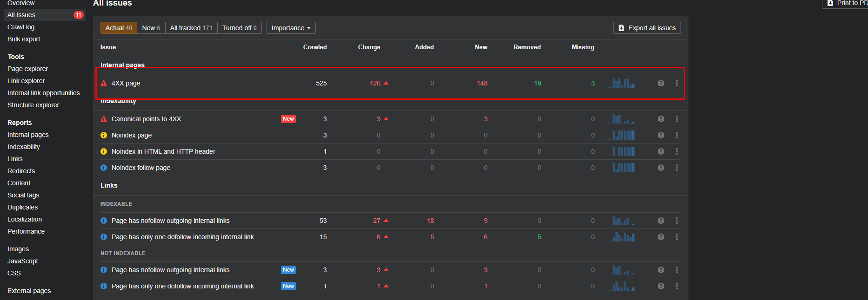Open Structure explorer tool
Screen dimensions: 868x300
point(33,105)
